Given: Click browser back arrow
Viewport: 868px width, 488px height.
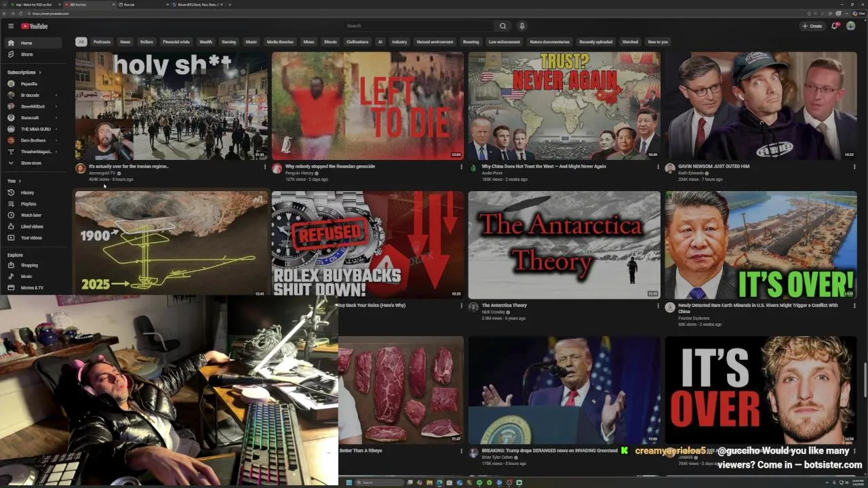Looking at the screenshot, I should coord(5,14).
